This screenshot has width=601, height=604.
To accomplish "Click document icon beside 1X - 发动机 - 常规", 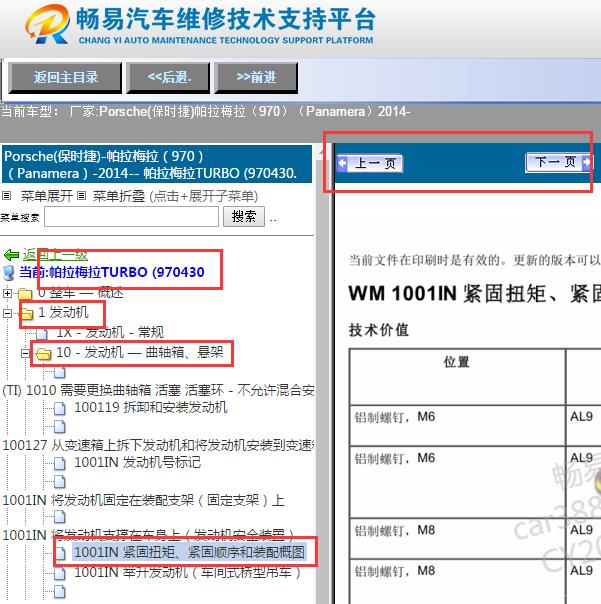I will tap(41, 333).
